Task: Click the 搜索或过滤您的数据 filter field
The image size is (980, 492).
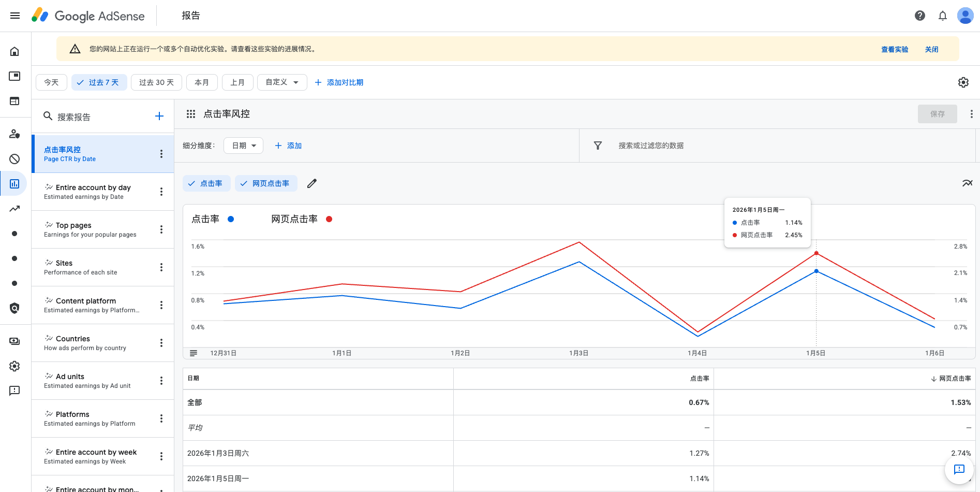Action: tap(651, 146)
